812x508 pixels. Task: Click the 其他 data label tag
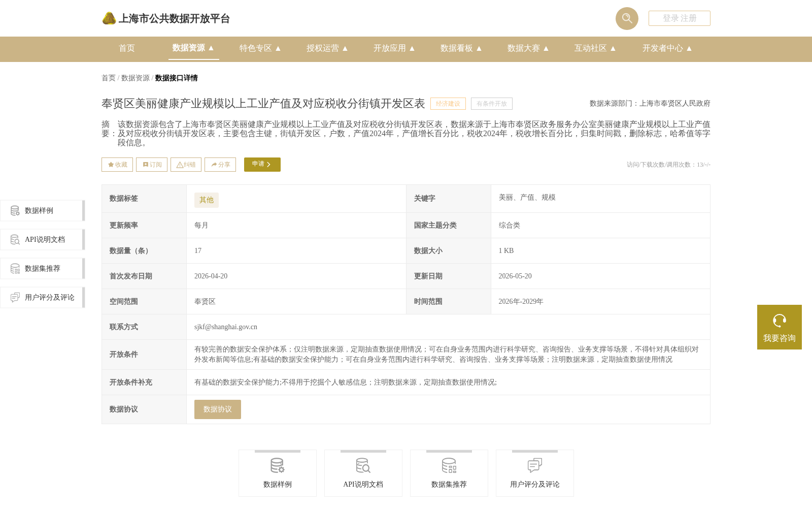click(207, 200)
